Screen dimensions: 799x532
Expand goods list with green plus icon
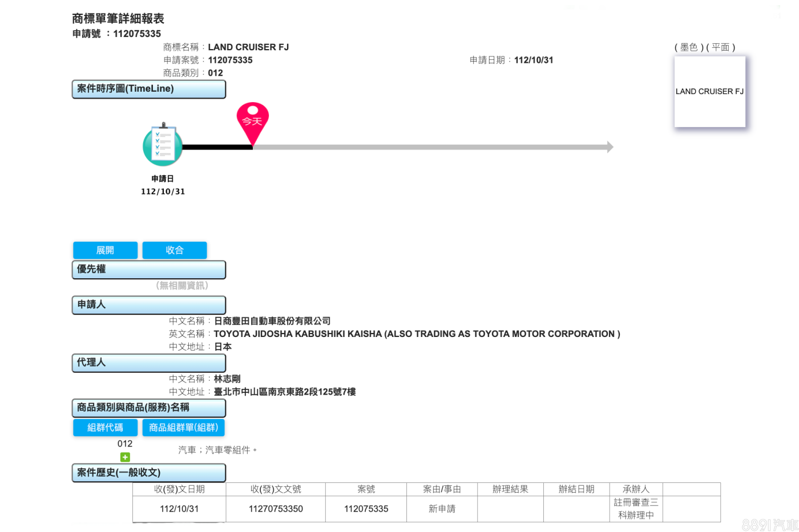coord(125,457)
